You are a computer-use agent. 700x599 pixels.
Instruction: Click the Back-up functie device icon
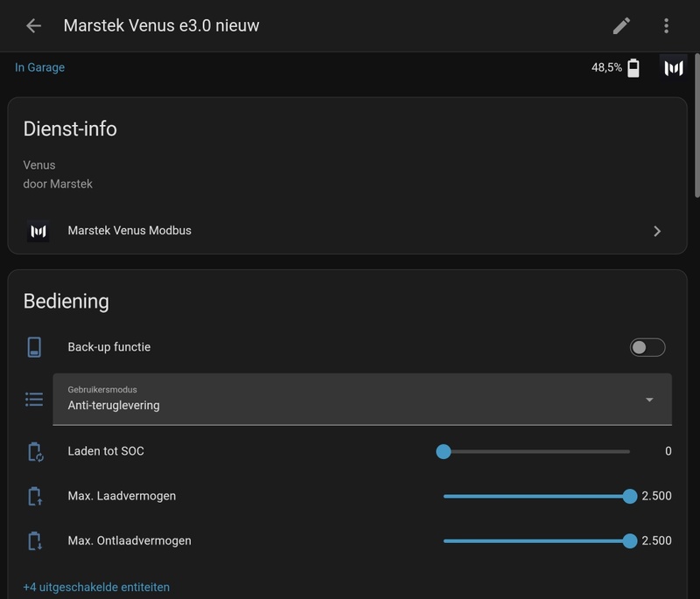[x=34, y=347]
